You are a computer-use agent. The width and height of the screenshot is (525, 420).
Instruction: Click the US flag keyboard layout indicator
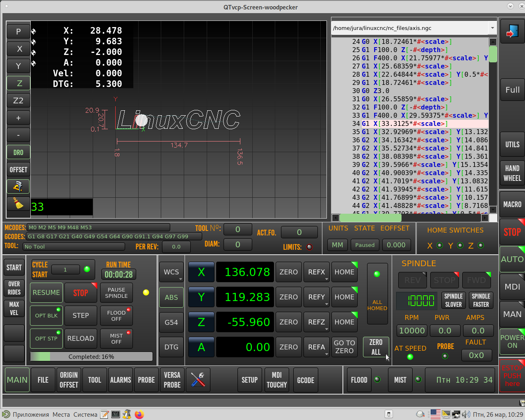(436, 414)
